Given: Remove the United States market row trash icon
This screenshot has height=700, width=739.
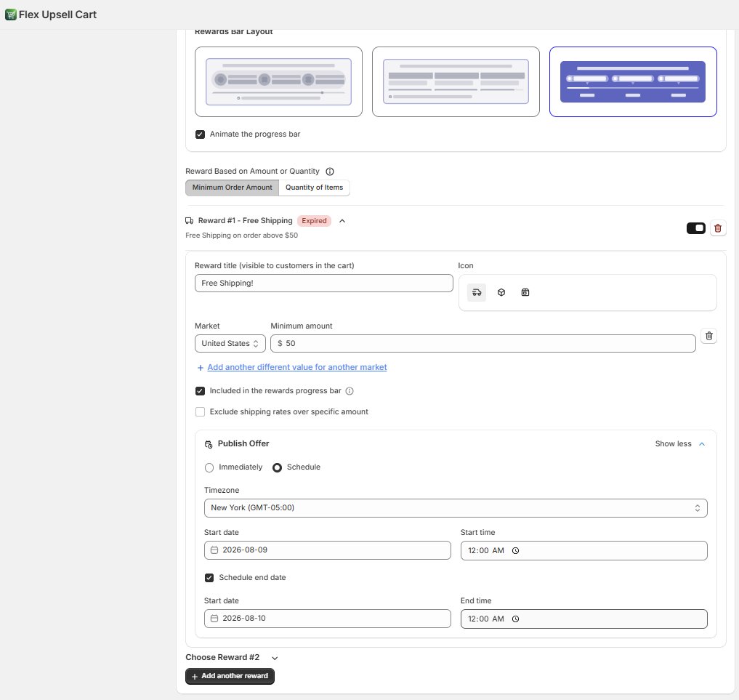Looking at the screenshot, I should click(708, 336).
